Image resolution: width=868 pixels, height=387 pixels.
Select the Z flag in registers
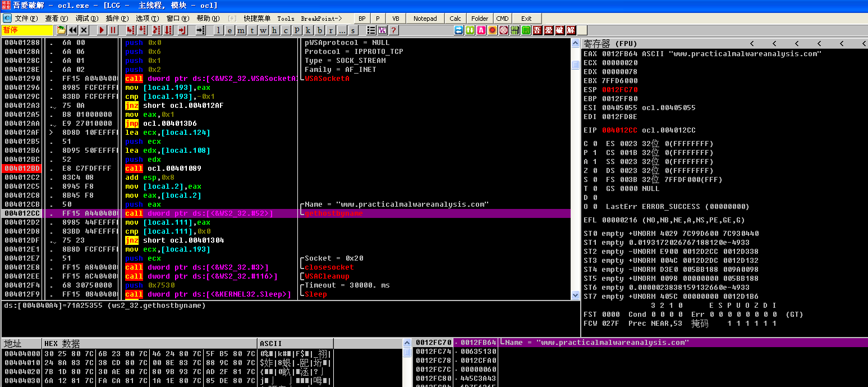click(x=590, y=171)
